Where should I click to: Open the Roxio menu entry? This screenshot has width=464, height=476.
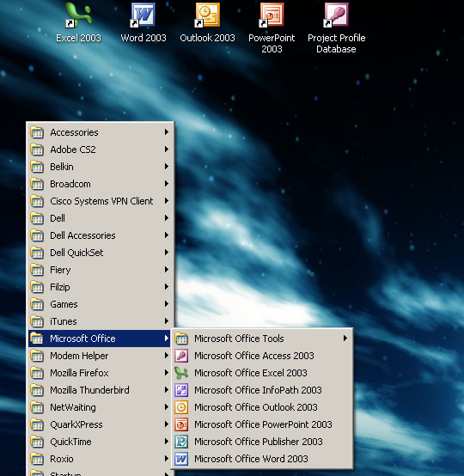[x=100, y=459]
